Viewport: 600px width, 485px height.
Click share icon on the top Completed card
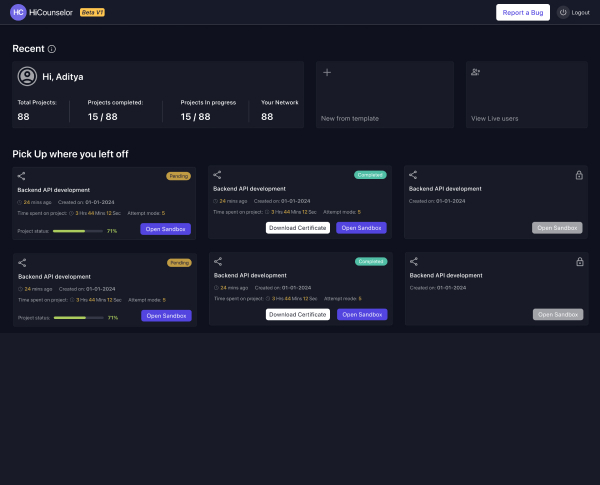218,175
